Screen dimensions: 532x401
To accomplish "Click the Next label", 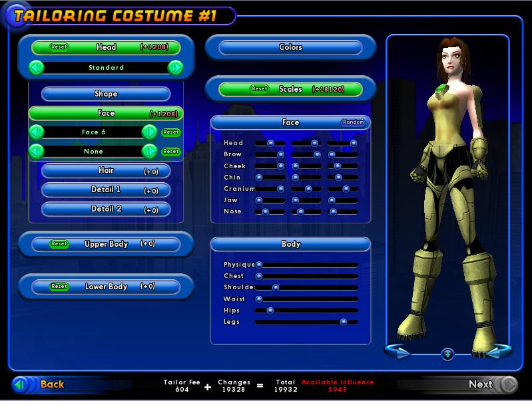I will coord(481,384).
